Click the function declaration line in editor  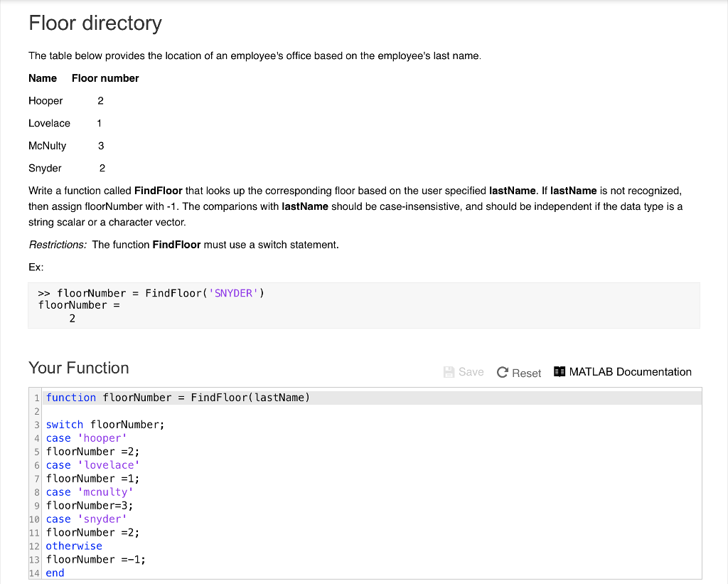point(178,398)
